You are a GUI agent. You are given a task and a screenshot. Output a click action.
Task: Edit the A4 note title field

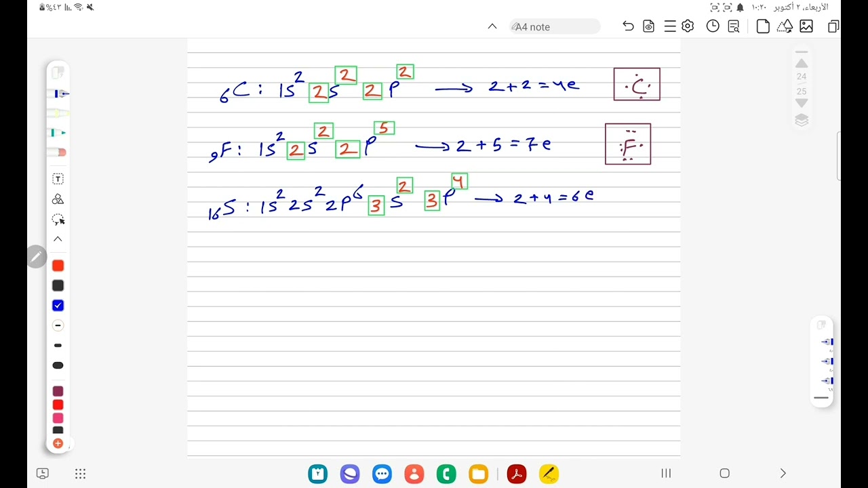pyautogui.click(x=555, y=26)
